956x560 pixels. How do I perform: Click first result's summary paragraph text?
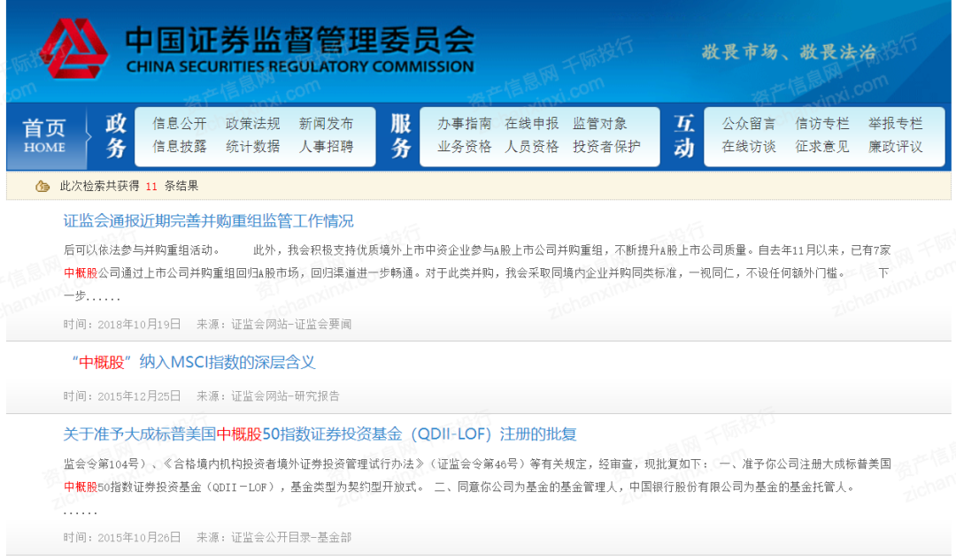(x=477, y=272)
